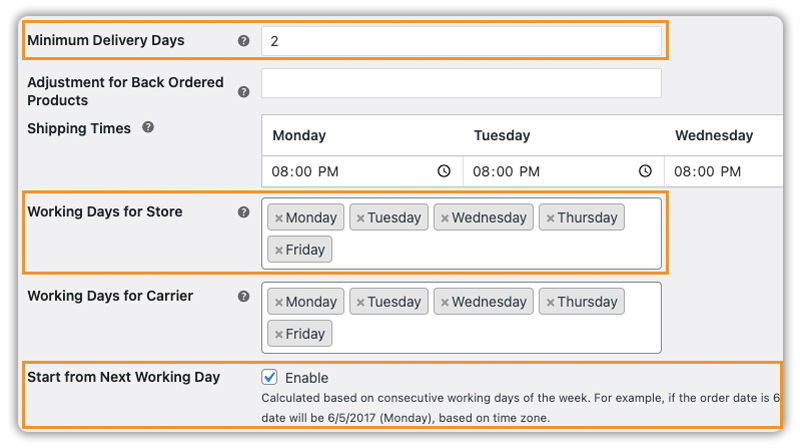Screen dimensions: 800x448
Task: Open Working Days for Store selection box
Action: pos(500,249)
